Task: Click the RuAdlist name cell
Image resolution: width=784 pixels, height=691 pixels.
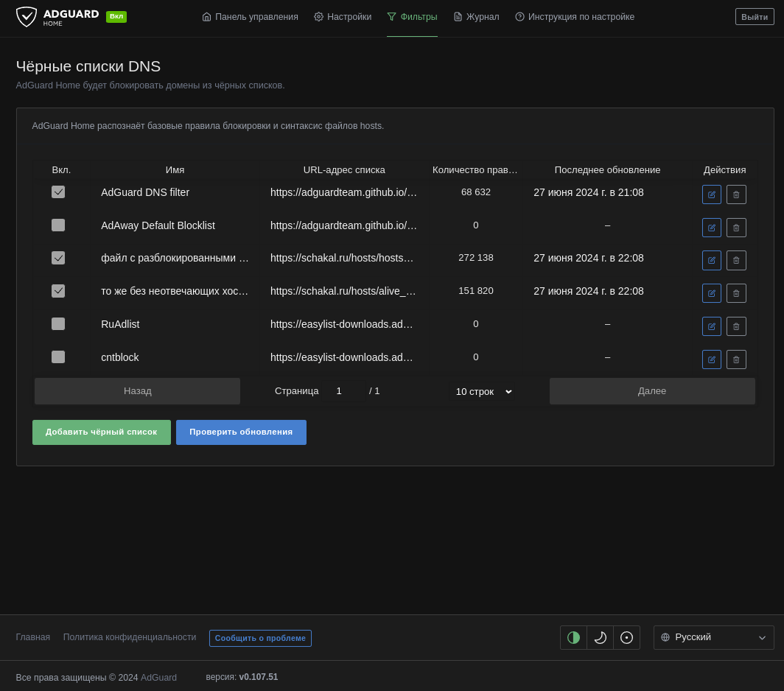Action: pos(120,324)
